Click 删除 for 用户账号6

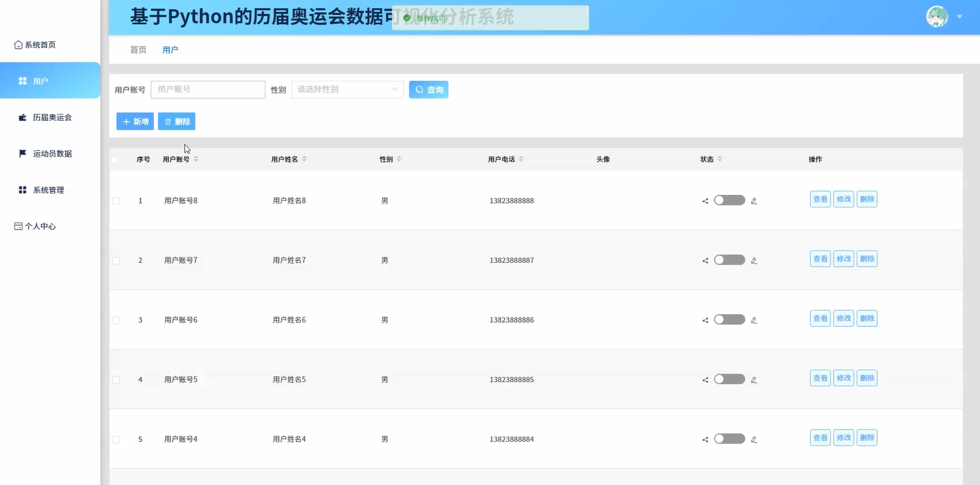(867, 318)
